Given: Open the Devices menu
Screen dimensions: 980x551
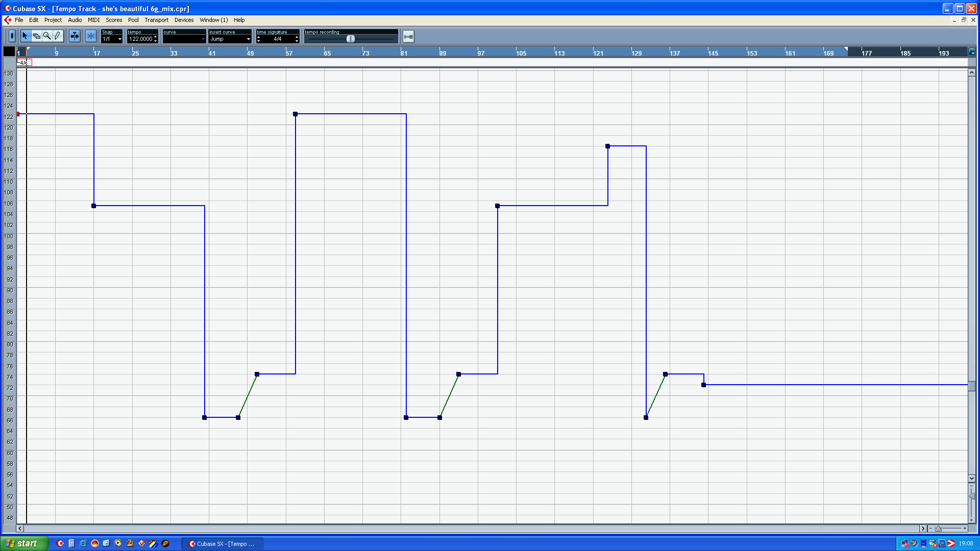Looking at the screenshot, I should (184, 20).
